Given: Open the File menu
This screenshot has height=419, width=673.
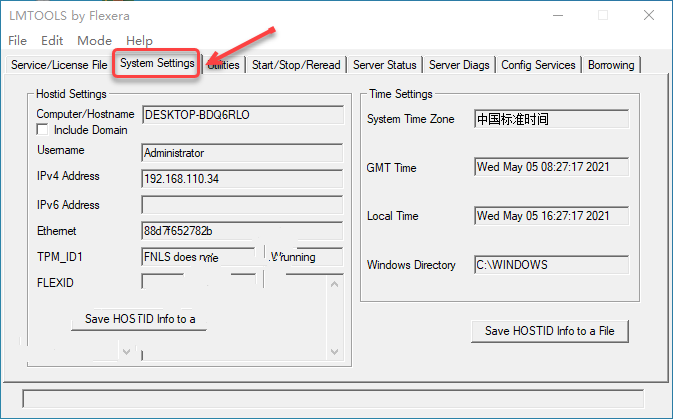Looking at the screenshot, I should pos(18,41).
